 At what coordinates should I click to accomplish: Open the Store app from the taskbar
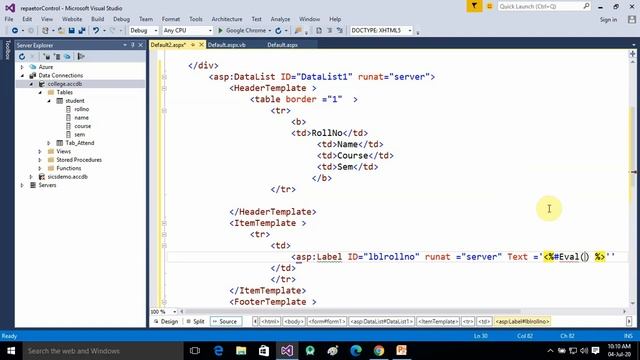pos(264,351)
